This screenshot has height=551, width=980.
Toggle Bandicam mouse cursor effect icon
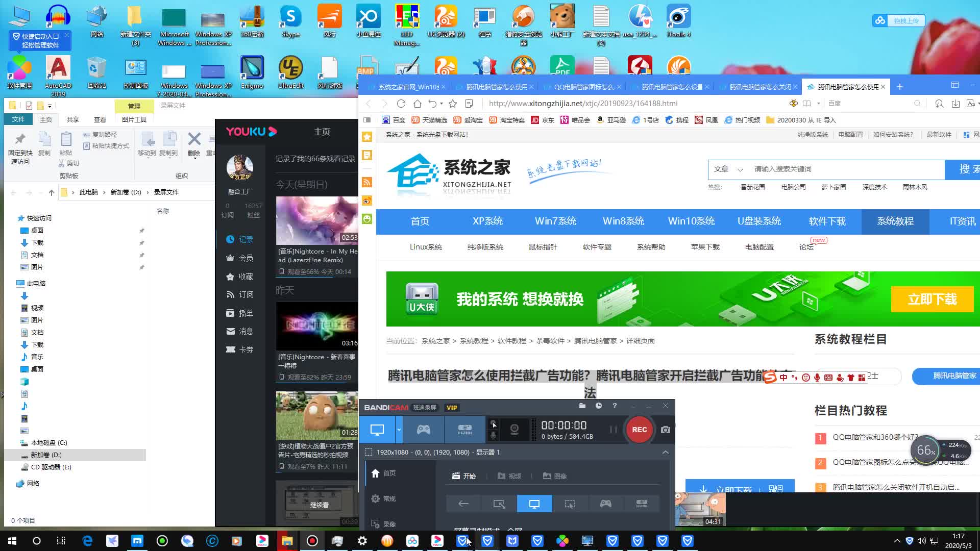pyautogui.click(x=493, y=423)
